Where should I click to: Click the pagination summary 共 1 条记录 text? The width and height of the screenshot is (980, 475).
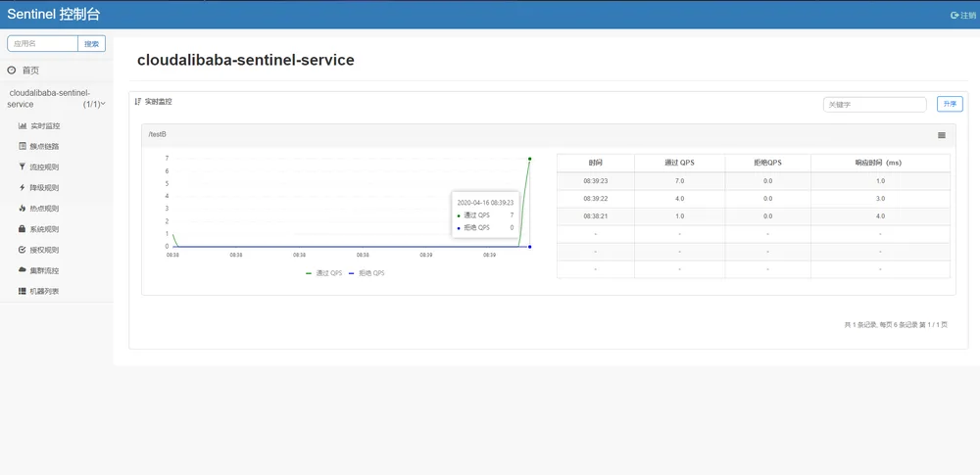click(x=896, y=325)
